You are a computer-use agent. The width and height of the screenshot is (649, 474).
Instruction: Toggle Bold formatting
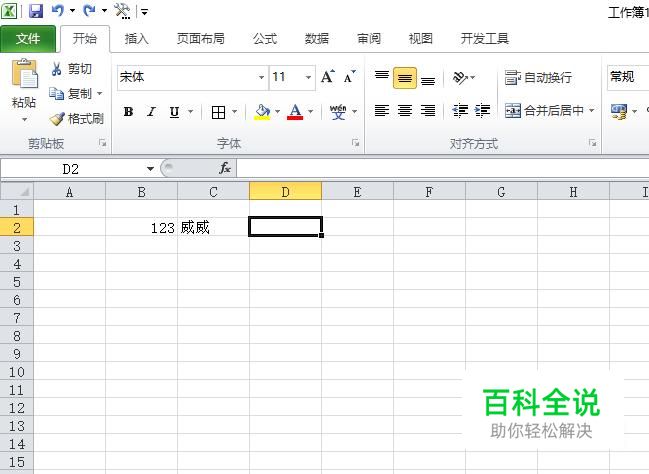[128, 112]
